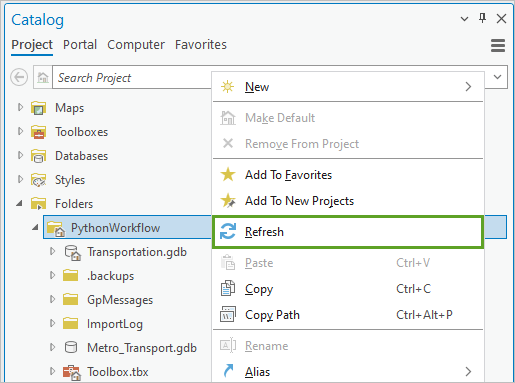515x383 pixels.
Task: Click the PythonWorkflow home folder icon
Action: pos(55,228)
